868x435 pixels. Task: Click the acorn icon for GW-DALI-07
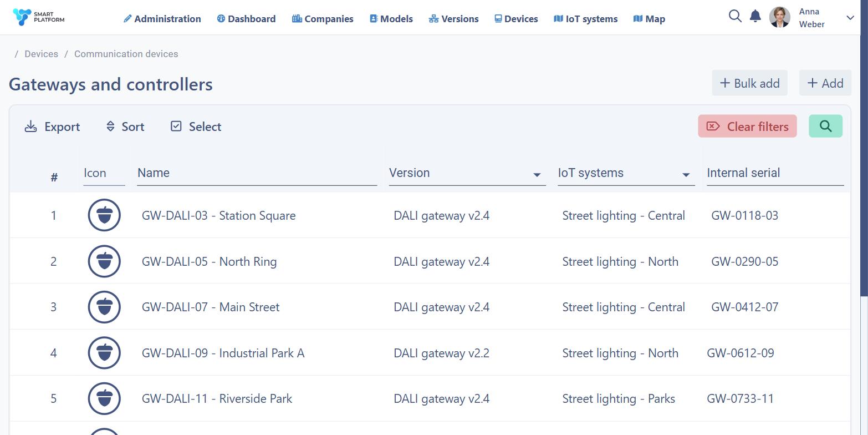pos(104,307)
